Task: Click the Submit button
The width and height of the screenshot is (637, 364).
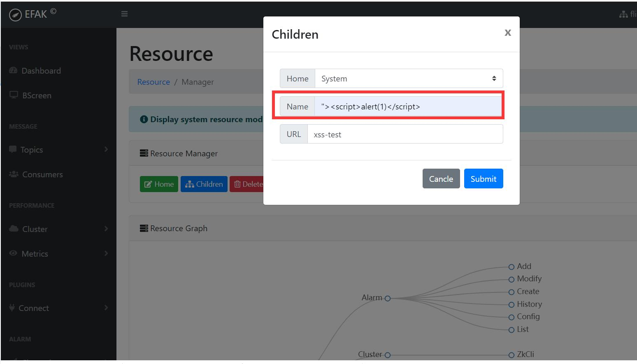Action: (483, 179)
